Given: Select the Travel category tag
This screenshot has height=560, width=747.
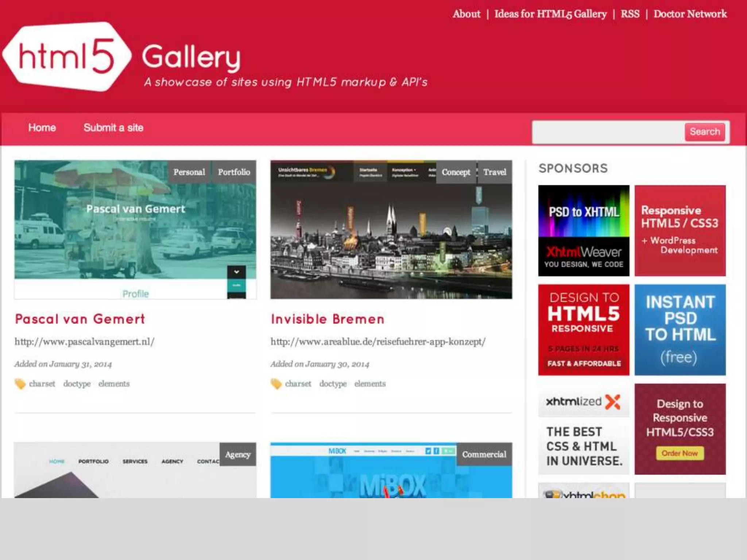Looking at the screenshot, I should [495, 172].
